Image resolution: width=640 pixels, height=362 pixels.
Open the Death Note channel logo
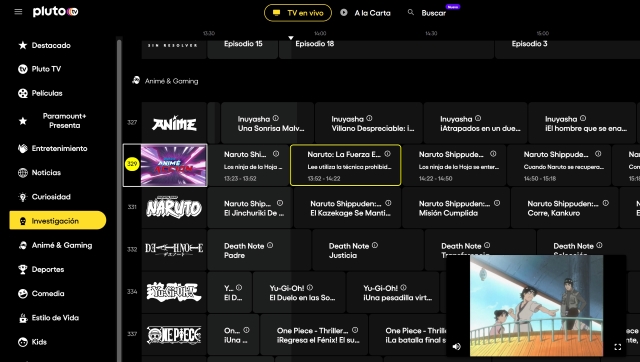click(174, 249)
